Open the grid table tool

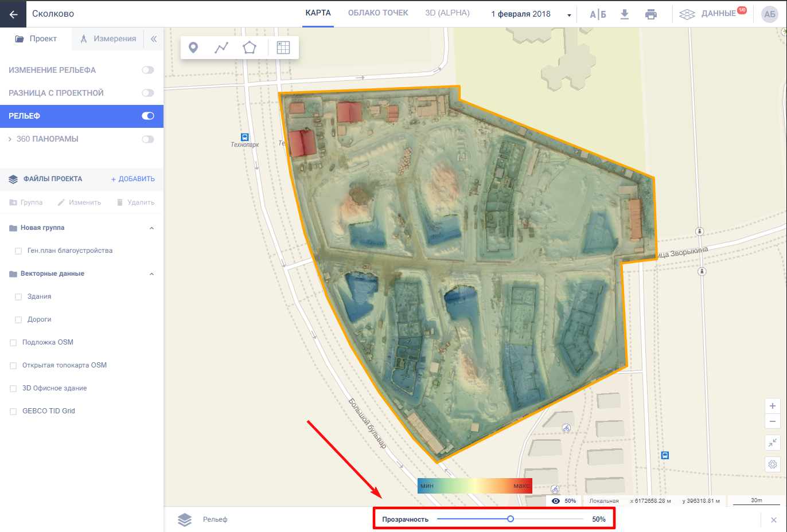click(283, 48)
